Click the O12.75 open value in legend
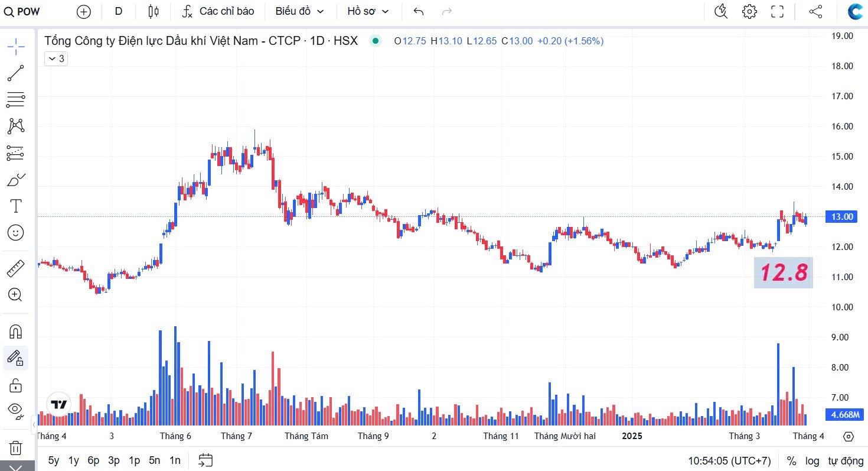Viewport: 868px width, 471px height. (410, 41)
